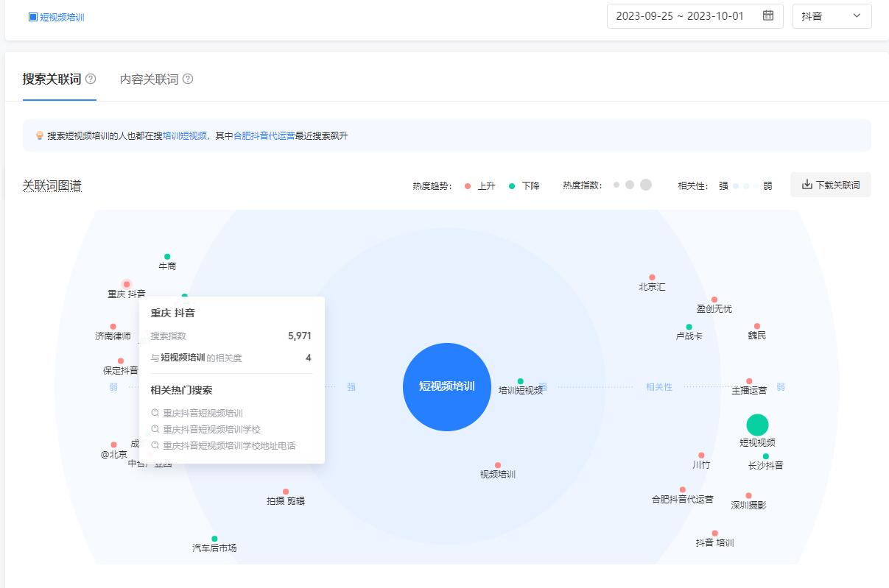Click the help icon beside 搜索关联词
This screenshot has width=889, height=588.
(91, 79)
